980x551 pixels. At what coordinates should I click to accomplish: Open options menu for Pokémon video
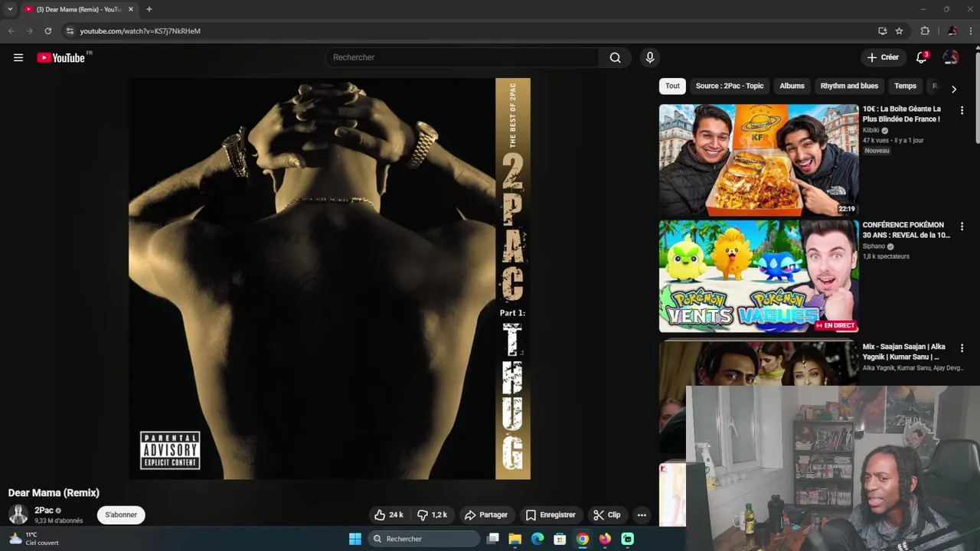click(x=962, y=227)
